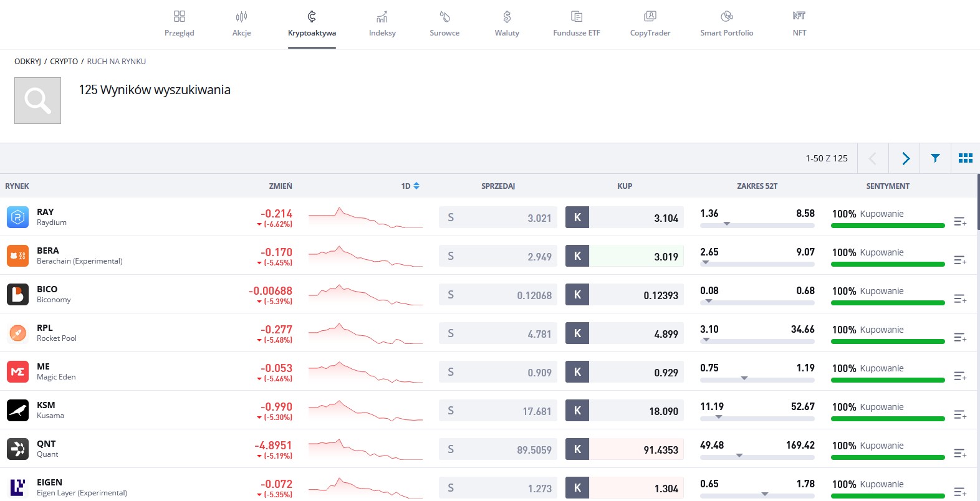Click the previous page arrow

pos(873,158)
